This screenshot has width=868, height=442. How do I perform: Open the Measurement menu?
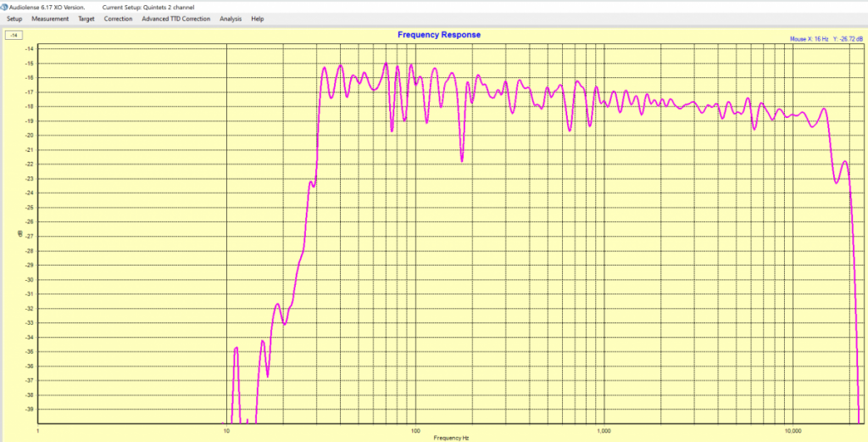pos(50,19)
